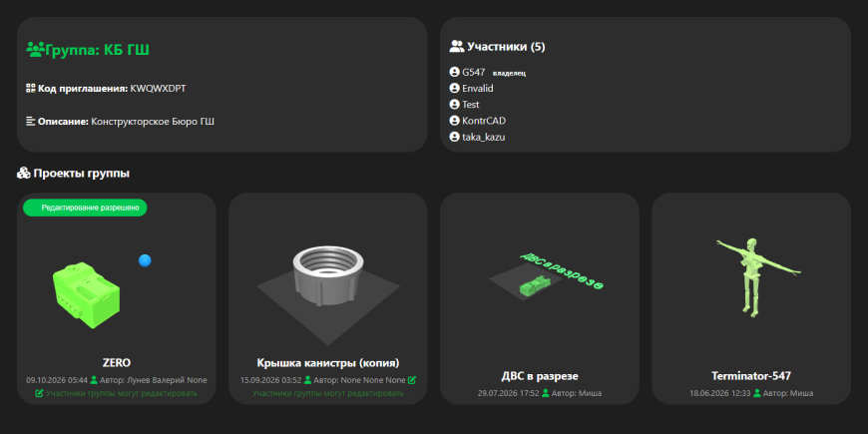
Task: Click the Участники (5) people icon
Action: (x=457, y=47)
